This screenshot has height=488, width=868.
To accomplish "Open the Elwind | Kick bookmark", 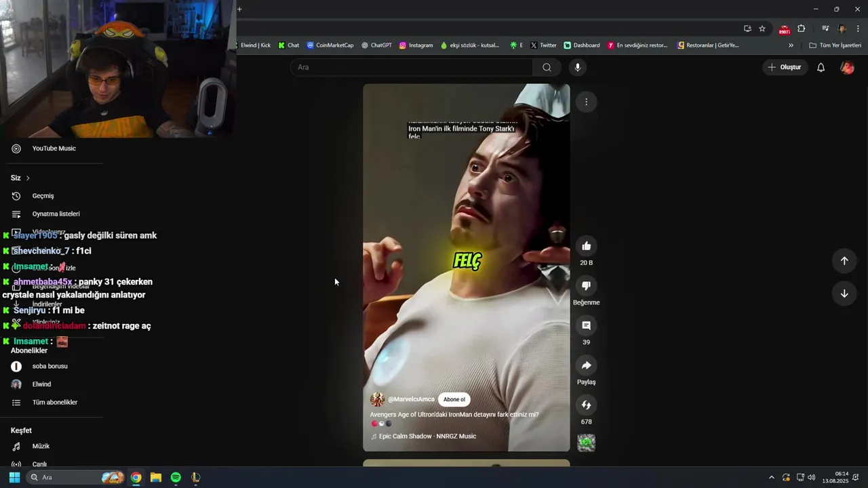I will (x=255, y=45).
